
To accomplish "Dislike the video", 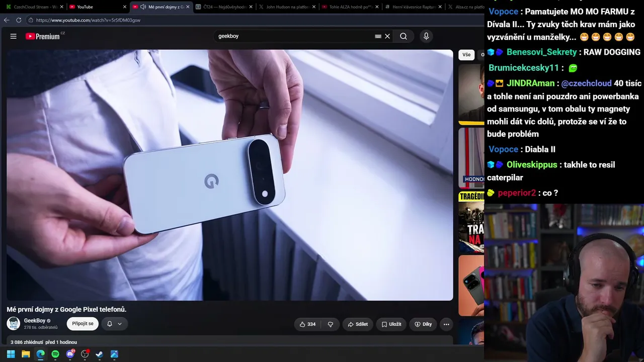I will 331,324.
